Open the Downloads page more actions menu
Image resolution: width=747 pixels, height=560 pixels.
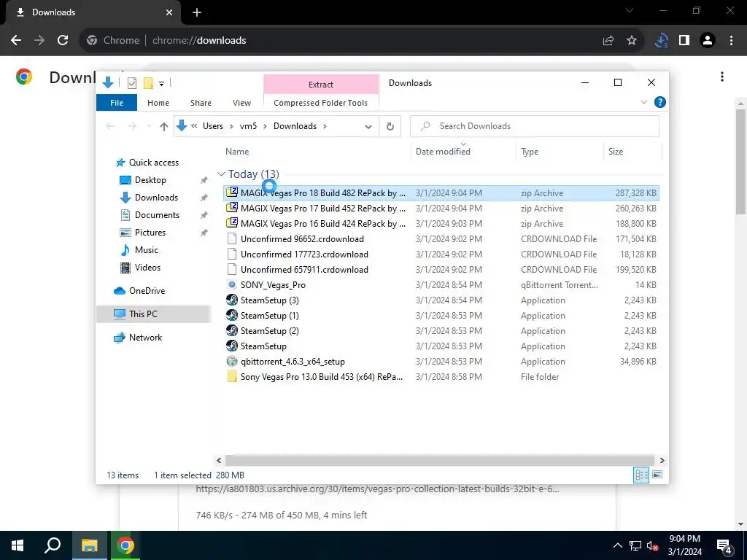(722, 77)
